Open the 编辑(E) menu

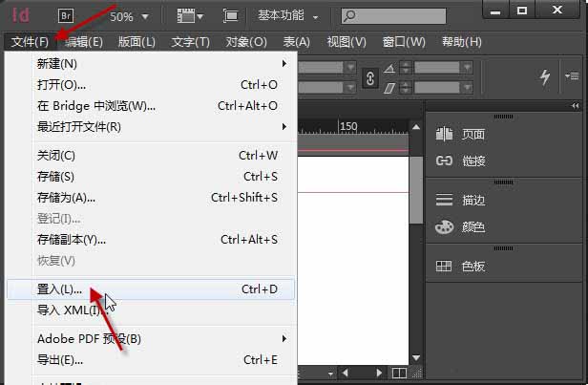point(84,42)
